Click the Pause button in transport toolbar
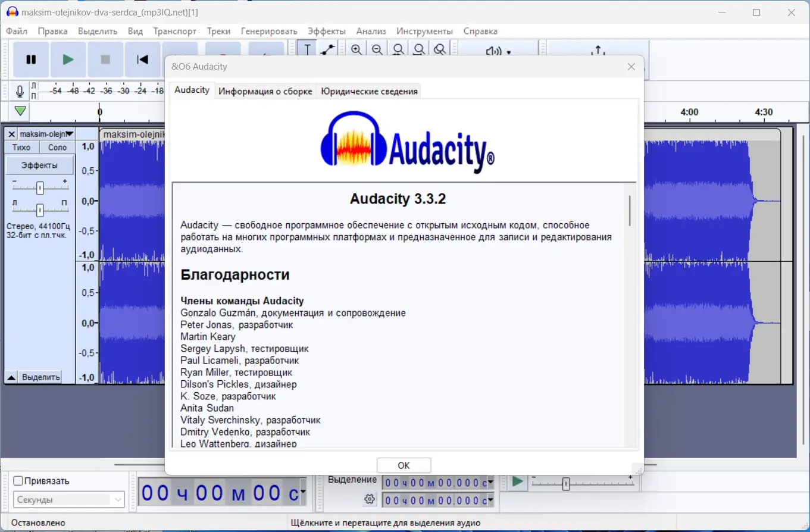 pos(31,60)
